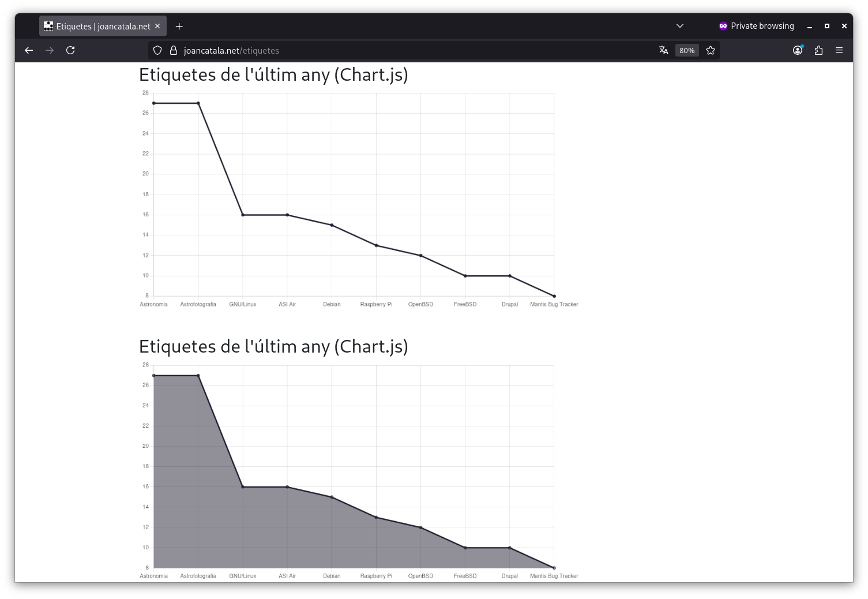
Task: Click the joancatala.net/etiquetes address bar
Action: 404,50
